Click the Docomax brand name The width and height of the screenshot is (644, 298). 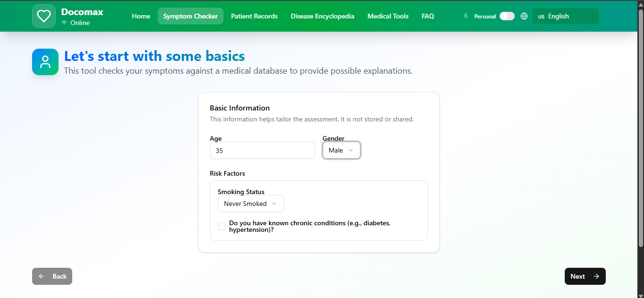tap(82, 12)
